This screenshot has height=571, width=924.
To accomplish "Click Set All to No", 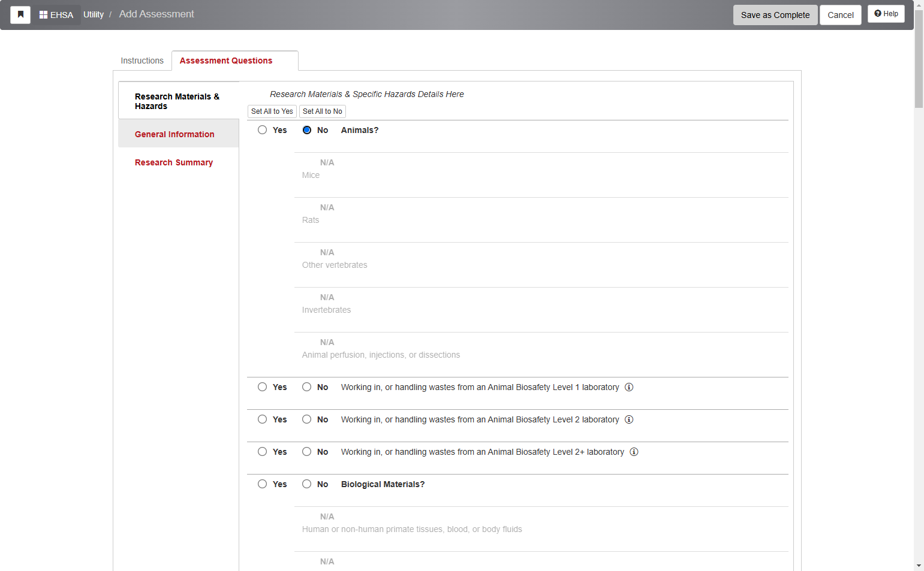I will pyautogui.click(x=323, y=111).
